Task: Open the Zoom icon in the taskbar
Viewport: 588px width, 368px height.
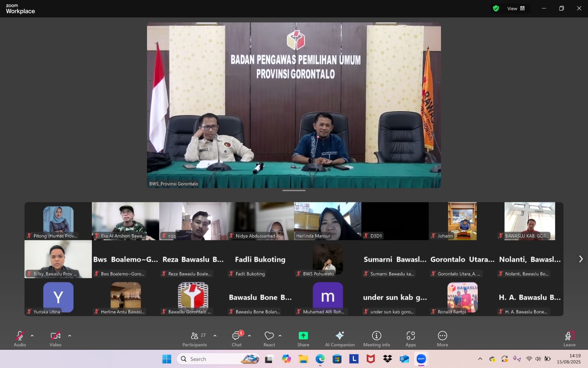Action: point(421,359)
